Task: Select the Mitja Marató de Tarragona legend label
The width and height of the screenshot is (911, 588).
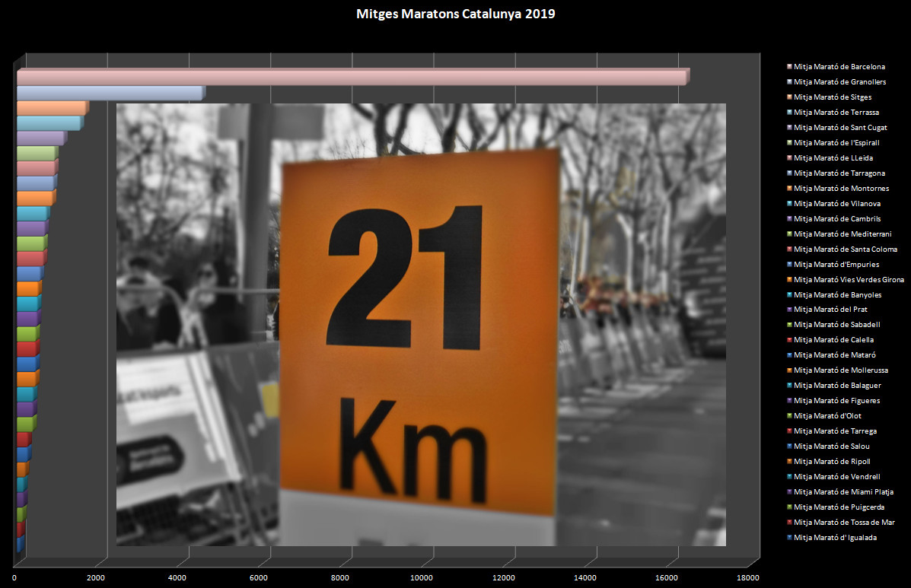Action: click(x=839, y=173)
